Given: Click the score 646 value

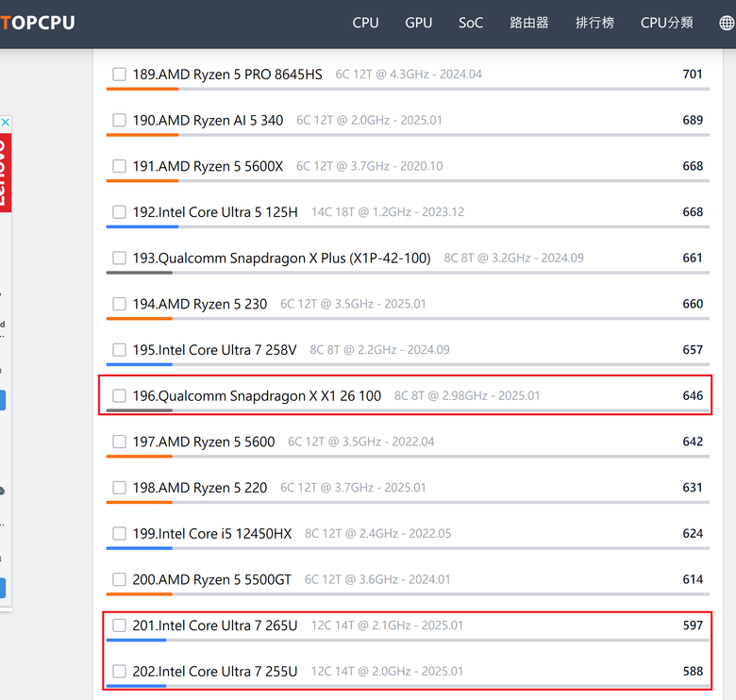Looking at the screenshot, I should coord(693,395).
